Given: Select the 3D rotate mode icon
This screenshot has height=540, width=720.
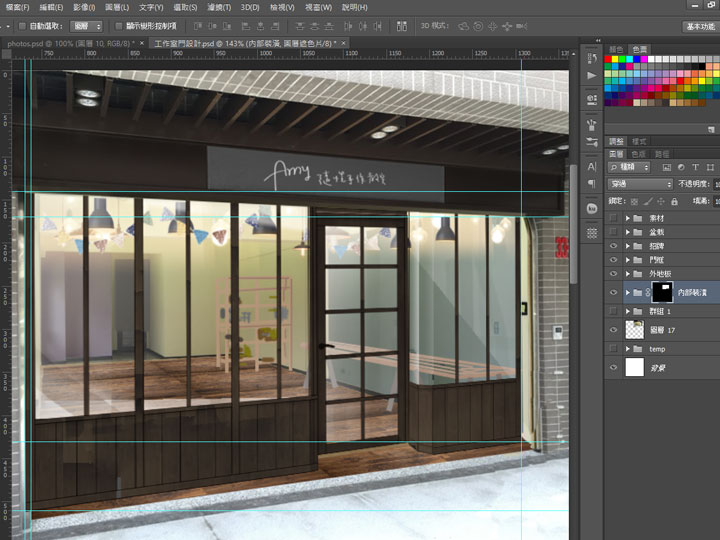Looking at the screenshot, I should 462,26.
